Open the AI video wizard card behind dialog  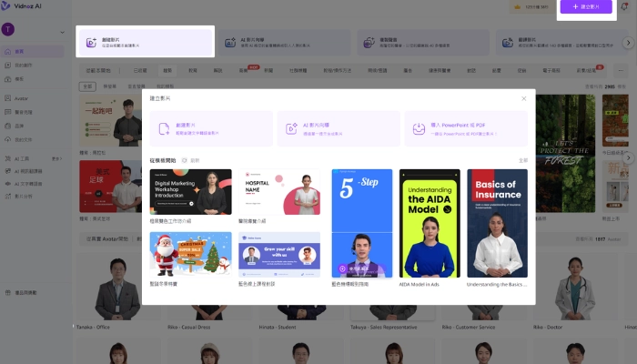point(284,42)
